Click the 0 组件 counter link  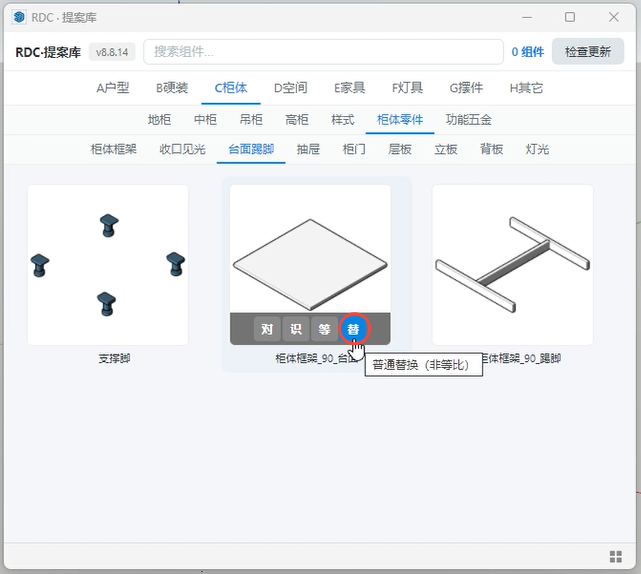click(x=527, y=52)
